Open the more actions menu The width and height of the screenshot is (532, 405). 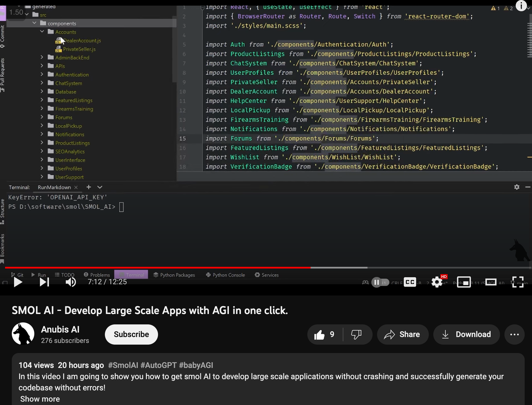click(514, 335)
